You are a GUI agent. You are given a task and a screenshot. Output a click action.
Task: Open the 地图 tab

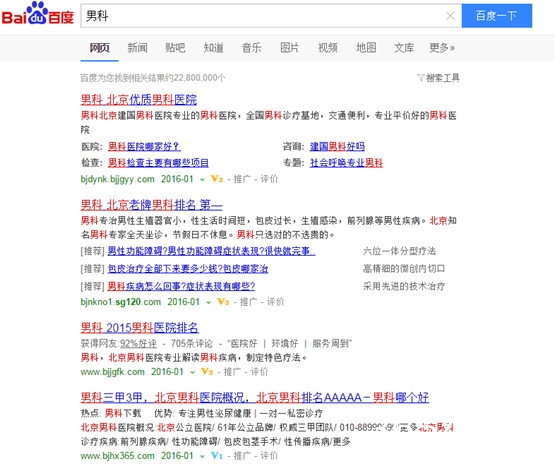pos(366,48)
